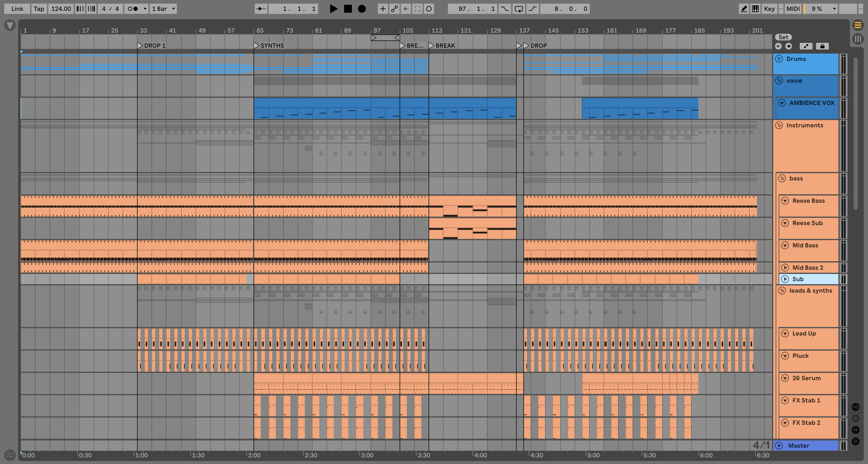Toggle Automation Mode icon beside lock
This screenshot has width=868, height=464.
click(806, 46)
